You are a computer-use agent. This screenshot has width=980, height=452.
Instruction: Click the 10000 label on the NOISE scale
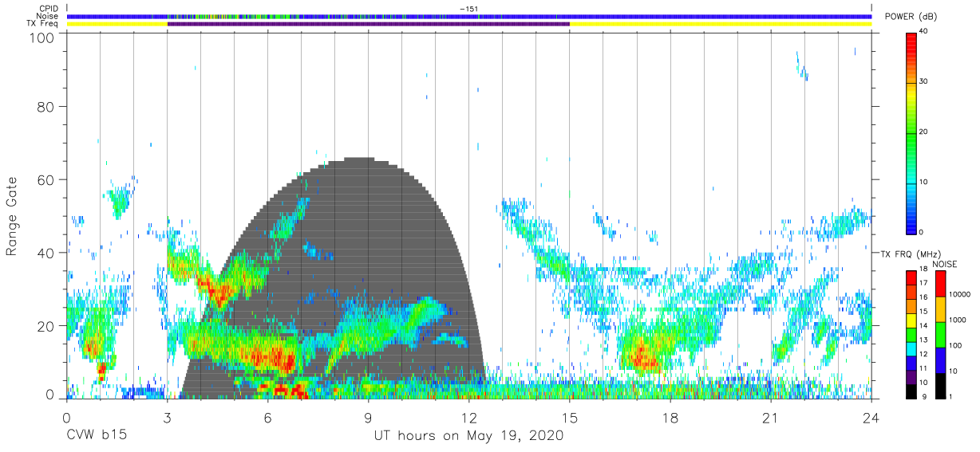tap(960, 295)
